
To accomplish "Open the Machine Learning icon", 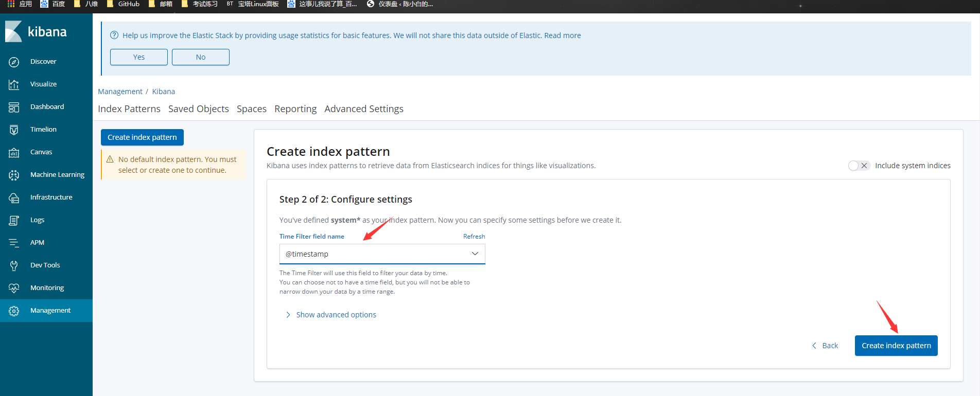I will [14, 175].
